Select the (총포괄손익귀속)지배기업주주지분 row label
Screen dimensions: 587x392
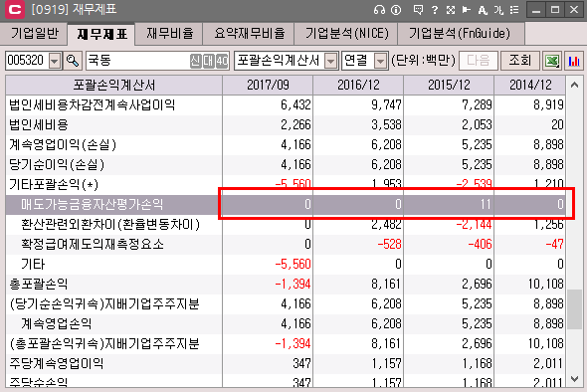[x=104, y=343]
